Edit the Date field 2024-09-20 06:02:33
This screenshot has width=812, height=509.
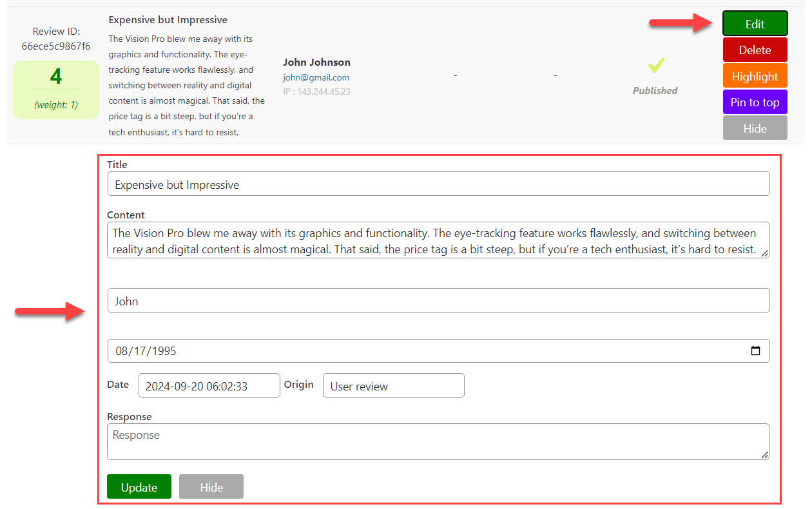(x=209, y=385)
